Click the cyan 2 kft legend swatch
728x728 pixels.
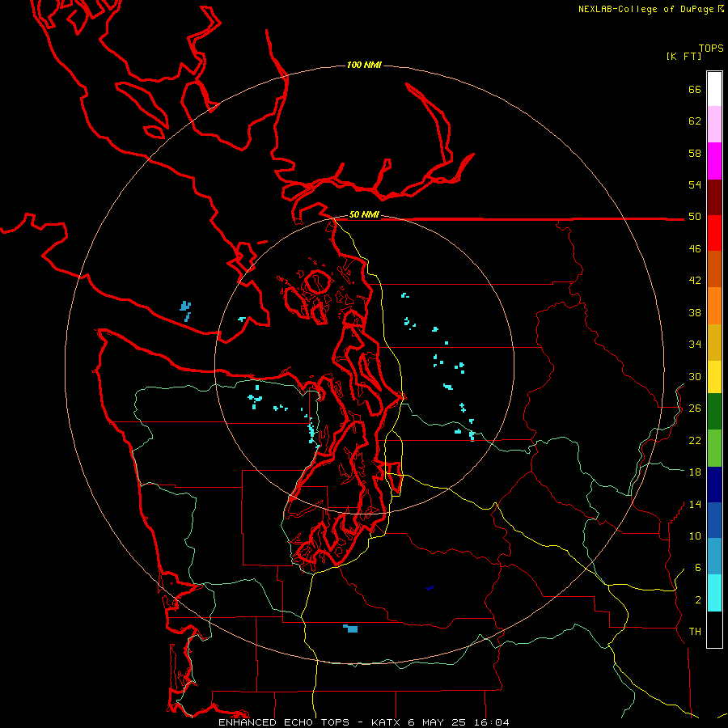click(714, 593)
